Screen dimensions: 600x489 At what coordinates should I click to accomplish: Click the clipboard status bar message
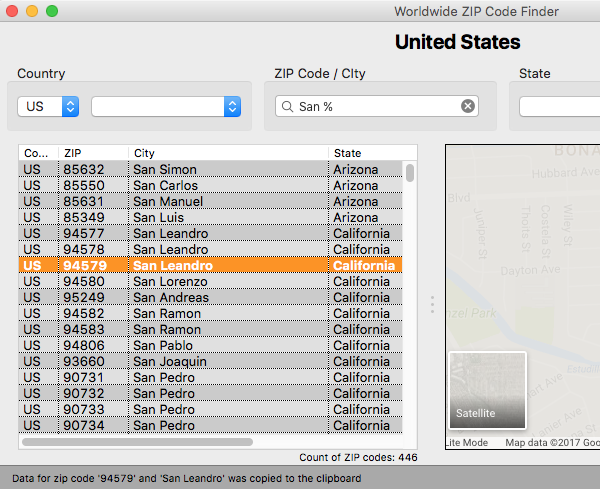[187, 478]
